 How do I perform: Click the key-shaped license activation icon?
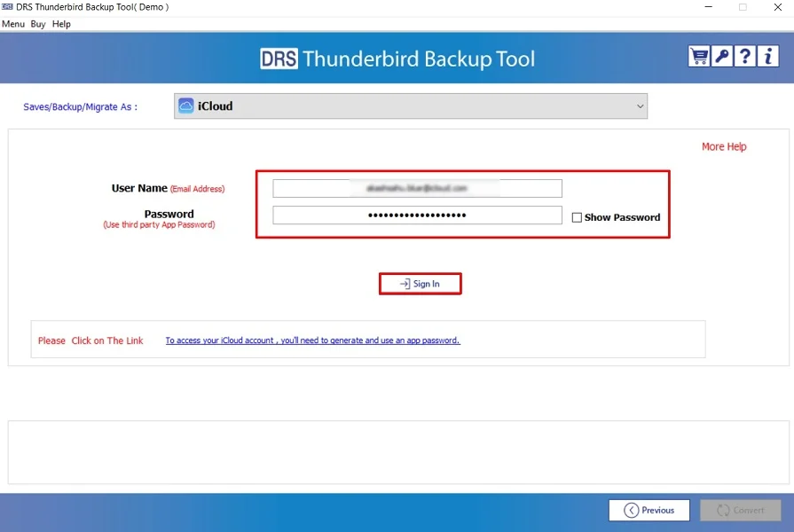pos(720,55)
